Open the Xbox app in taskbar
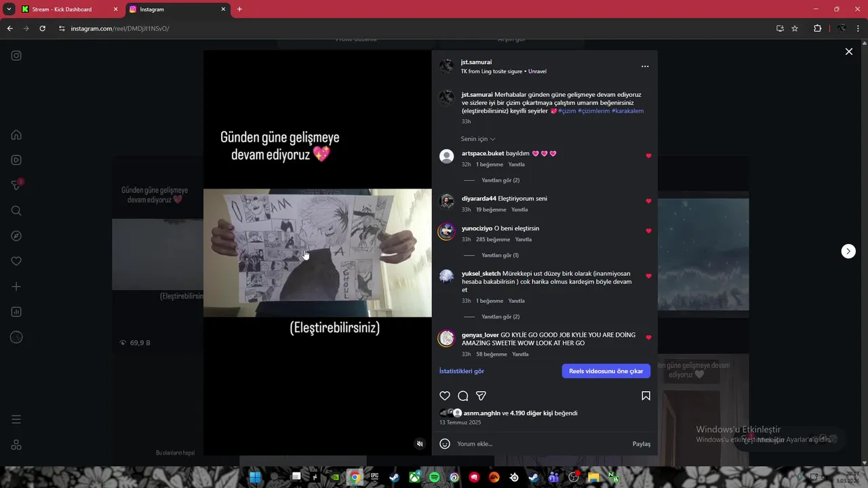 [414, 477]
